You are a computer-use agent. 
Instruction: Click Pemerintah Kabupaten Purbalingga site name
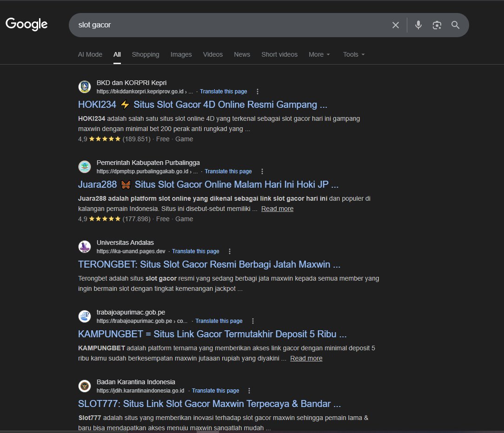point(148,163)
